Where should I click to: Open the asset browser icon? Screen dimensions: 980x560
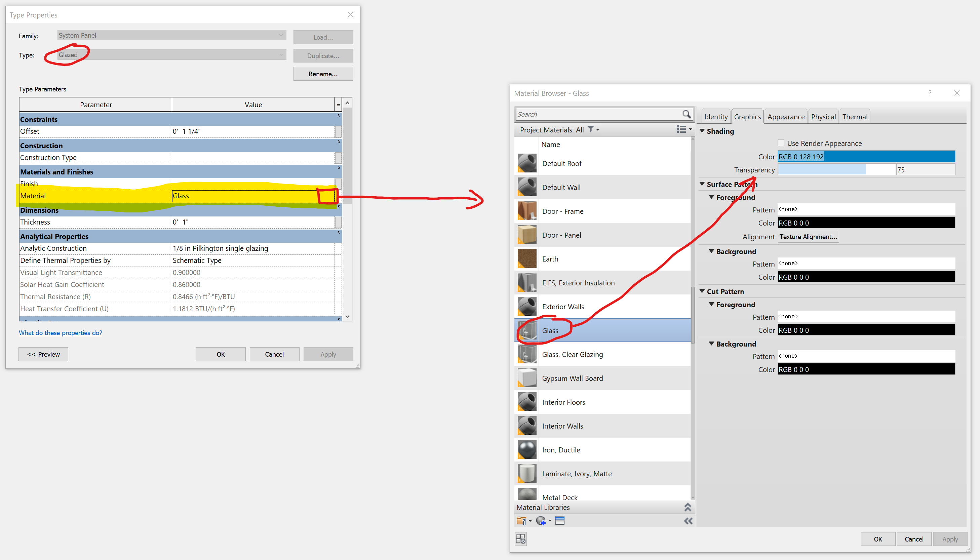point(560,521)
